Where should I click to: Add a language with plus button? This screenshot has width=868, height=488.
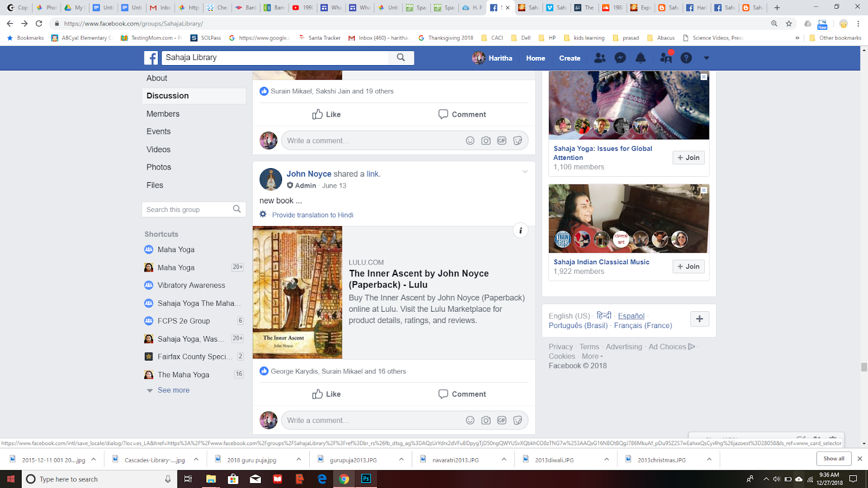699,319
